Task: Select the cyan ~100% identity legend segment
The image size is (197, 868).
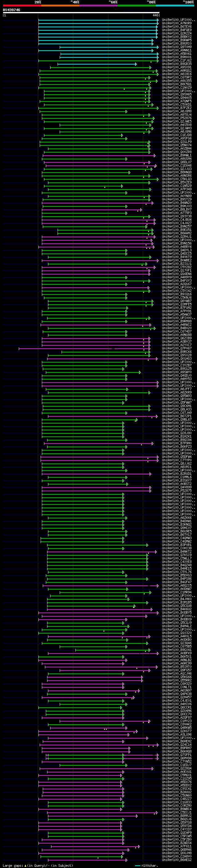Action: 175,6
